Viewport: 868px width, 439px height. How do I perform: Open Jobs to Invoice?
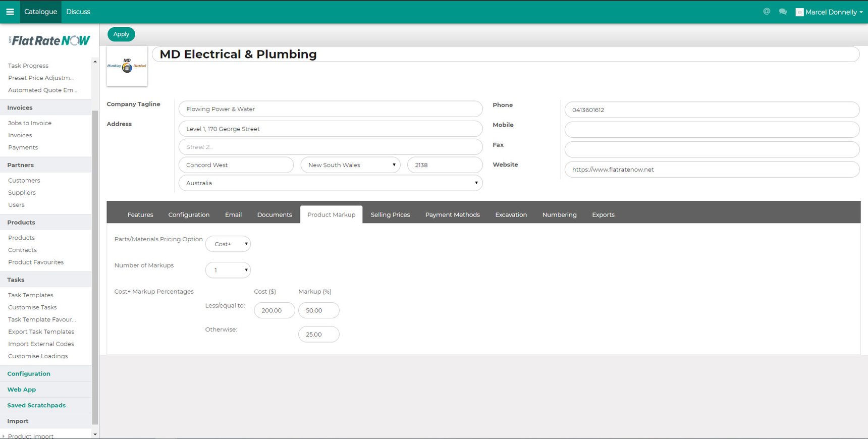tap(30, 123)
